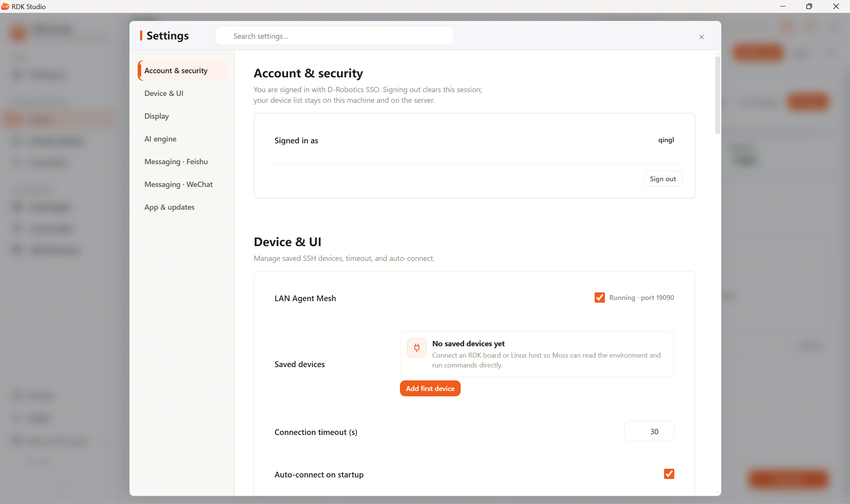Click the Device & UI section heading
The image size is (850, 504).
point(287,242)
